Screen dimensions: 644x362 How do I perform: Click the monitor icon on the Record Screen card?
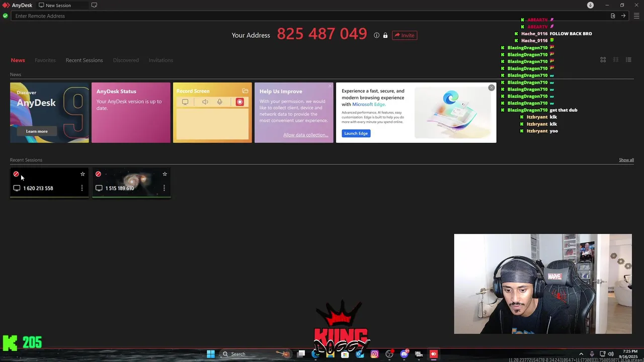pyautogui.click(x=185, y=102)
